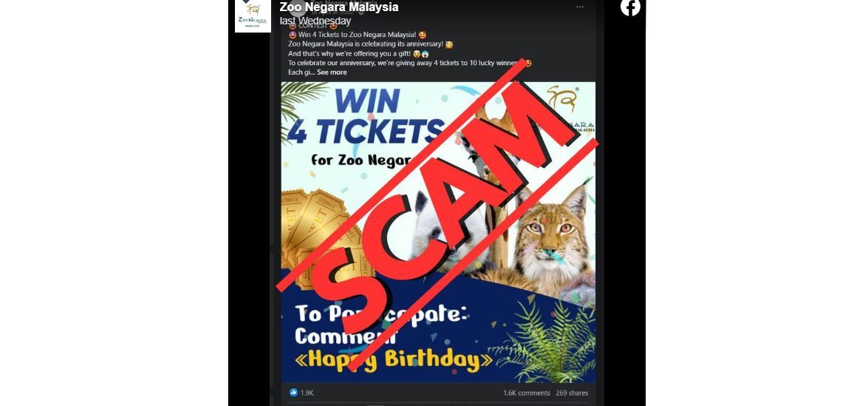Click the yellow 'Happy Birthday' text in the poster
Screen dimensions: 868x406
(394, 359)
